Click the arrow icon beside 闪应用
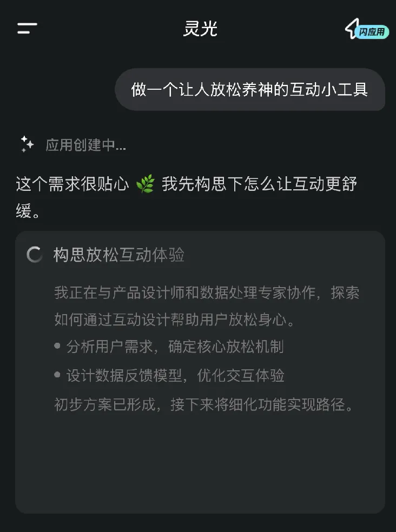Image resolution: width=396 pixels, height=532 pixels. point(352,27)
